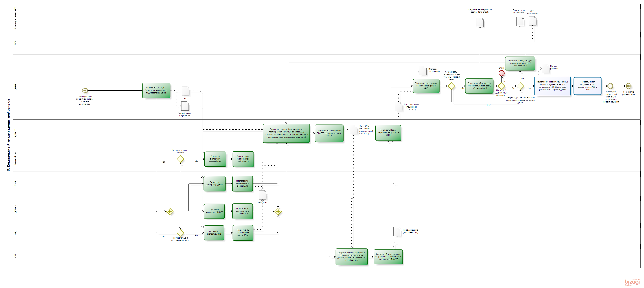
Task: Select the Провести экспертизу ЮД task
Action: (214, 233)
